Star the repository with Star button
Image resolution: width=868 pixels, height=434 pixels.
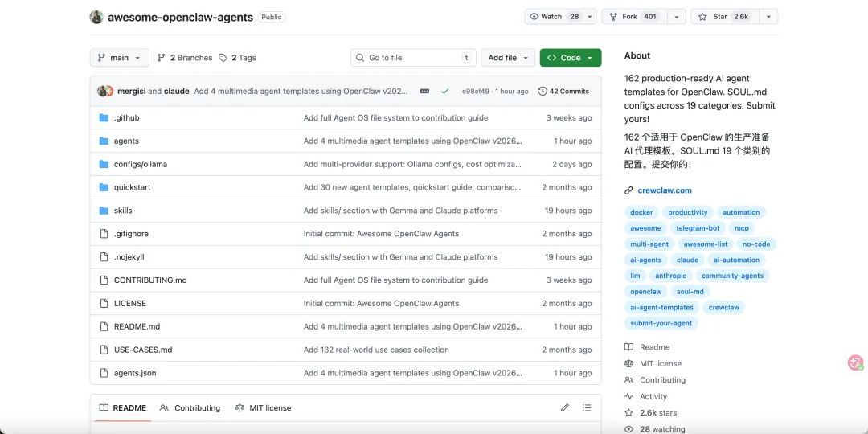coord(724,17)
